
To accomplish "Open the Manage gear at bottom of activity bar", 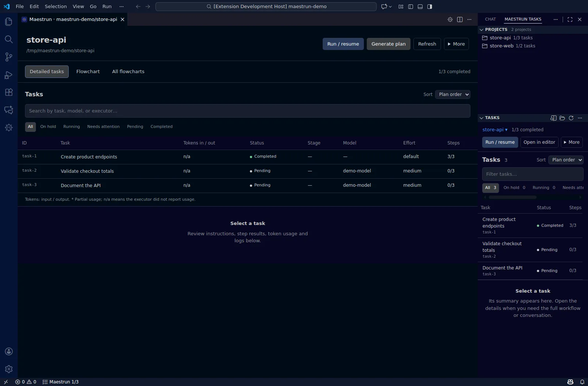I will [x=9, y=369].
